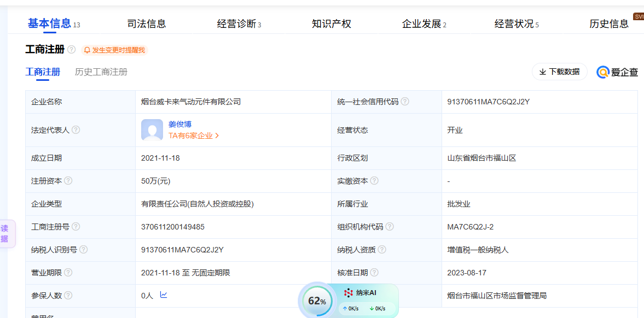
Task: Click the 62% circular progress indicator
Action: (317, 301)
